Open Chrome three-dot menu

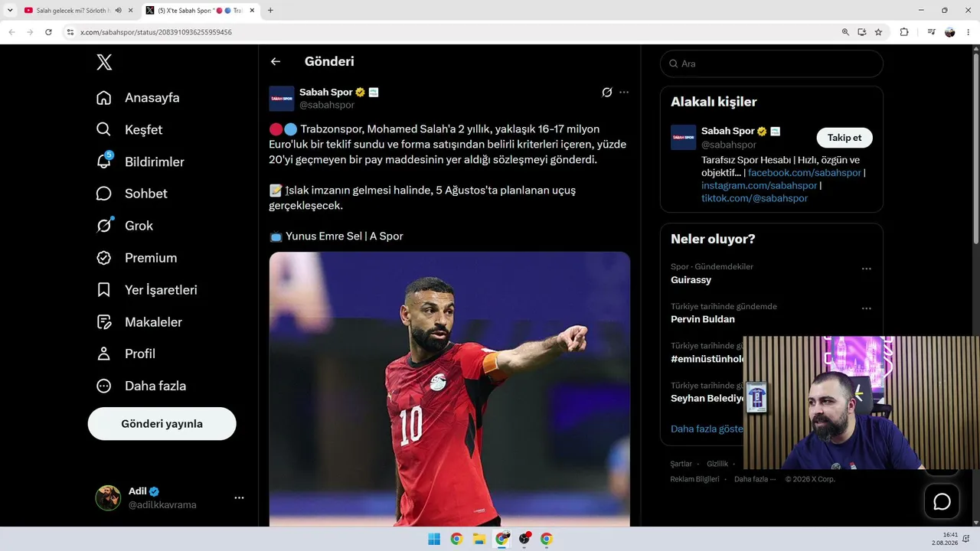click(x=968, y=32)
